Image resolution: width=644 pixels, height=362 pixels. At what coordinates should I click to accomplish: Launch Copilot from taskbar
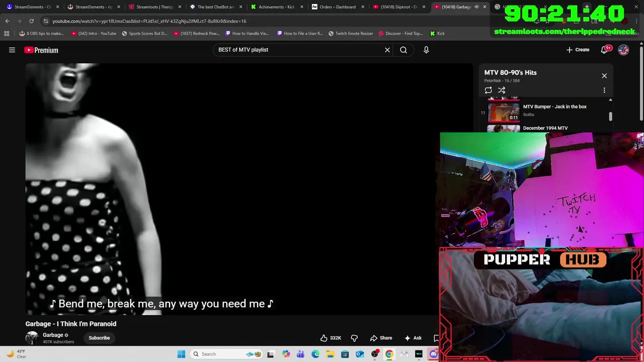coord(286,354)
